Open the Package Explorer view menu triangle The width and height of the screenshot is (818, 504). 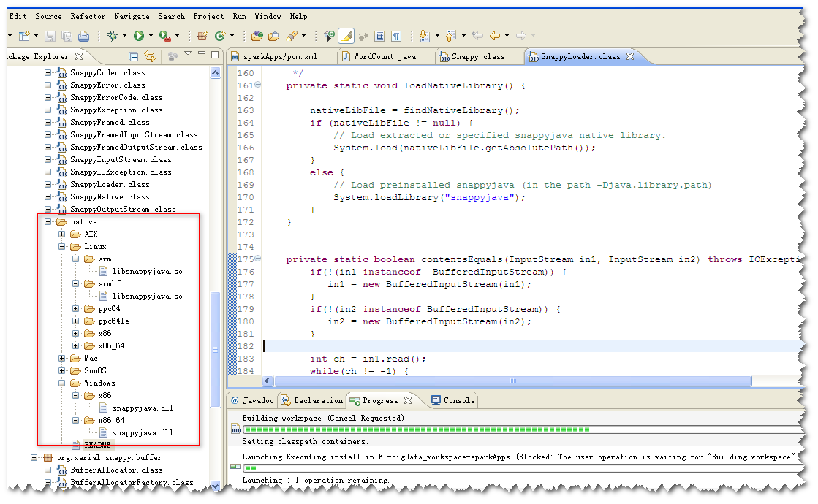[187, 54]
